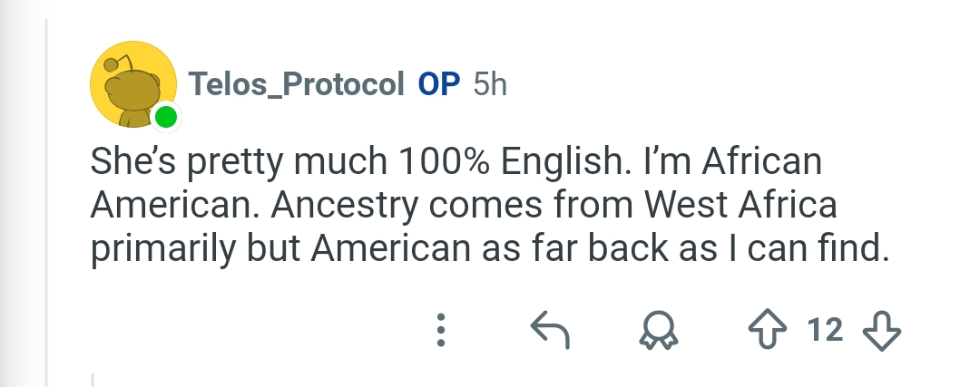
Task: Upvote the Telos_Protocol comment
Action: pyautogui.click(x=767, y=330)
